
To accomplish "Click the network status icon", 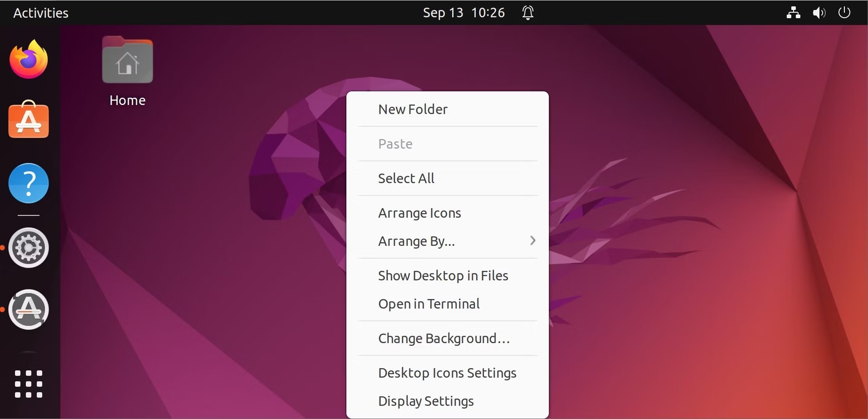I will (x=793, y=13).
